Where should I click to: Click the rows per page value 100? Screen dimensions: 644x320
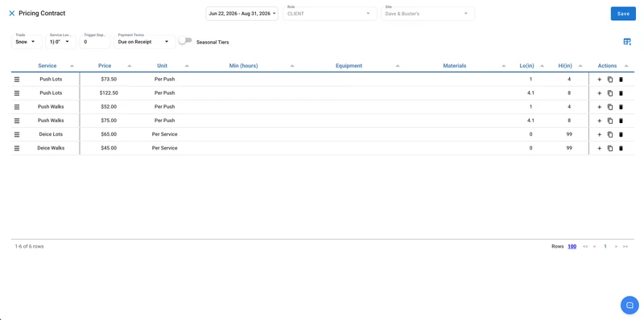tap(572, 247)
